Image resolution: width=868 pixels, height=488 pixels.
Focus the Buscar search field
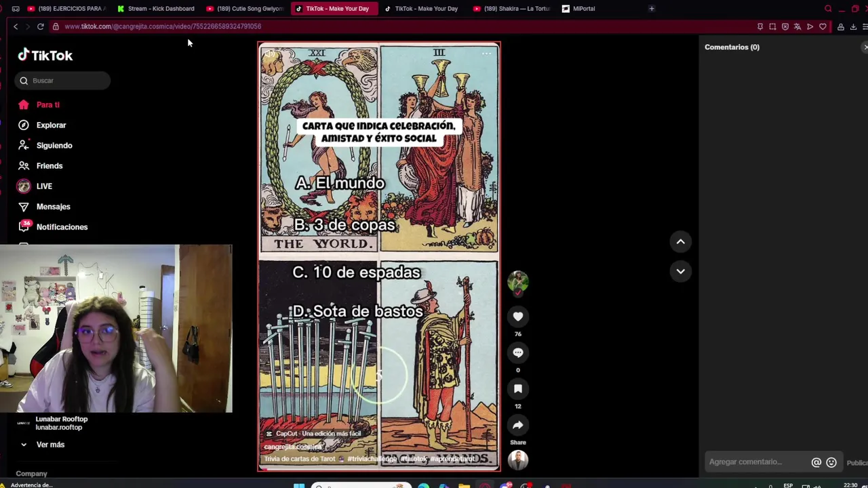coord(62,81)
